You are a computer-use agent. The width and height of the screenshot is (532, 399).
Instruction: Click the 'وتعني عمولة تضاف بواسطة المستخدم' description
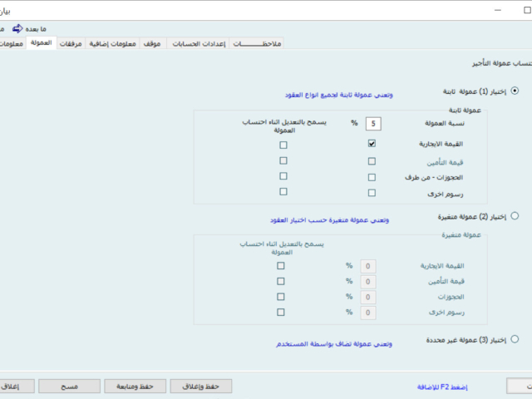(334, 344)
